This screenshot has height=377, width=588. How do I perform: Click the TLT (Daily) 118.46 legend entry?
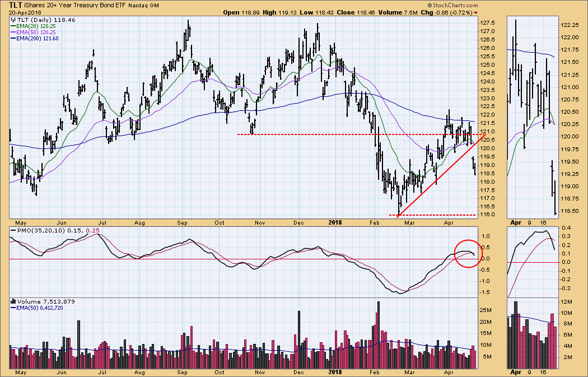click(43, 20)
